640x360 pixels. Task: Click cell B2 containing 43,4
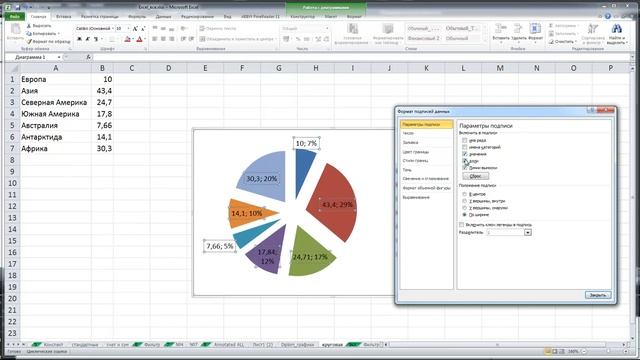(x=102, y=91)
